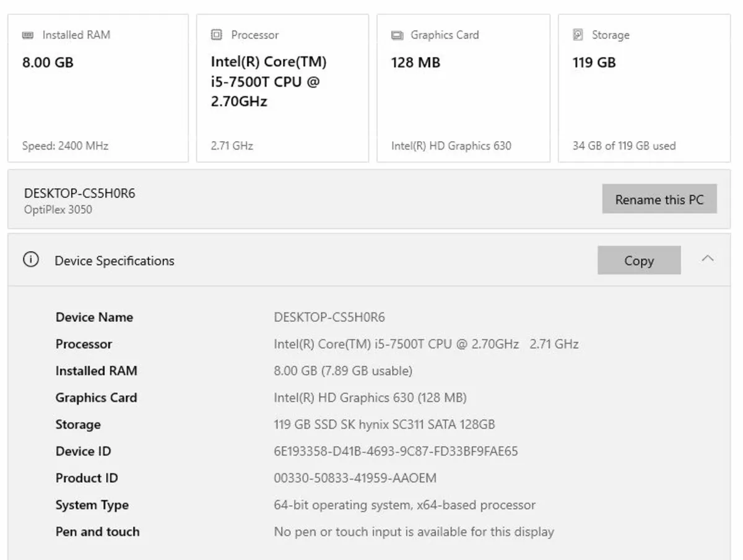Screen dimensions: 743x560
Task: Click the Device ID value text
Action: click(396, 451)
